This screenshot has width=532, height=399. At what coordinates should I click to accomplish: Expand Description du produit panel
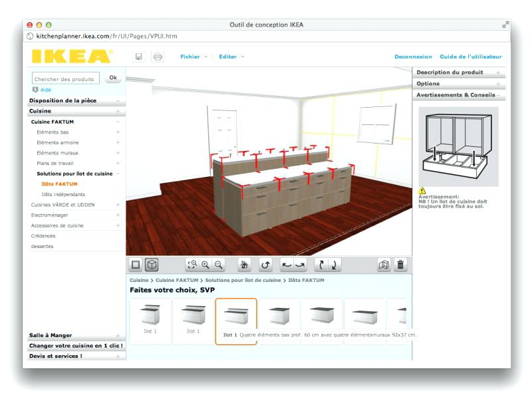[x=497, y=72]
